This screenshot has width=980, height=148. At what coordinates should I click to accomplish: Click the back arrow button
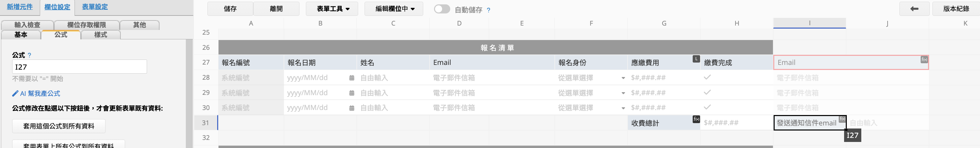click(x=914, y=9)
